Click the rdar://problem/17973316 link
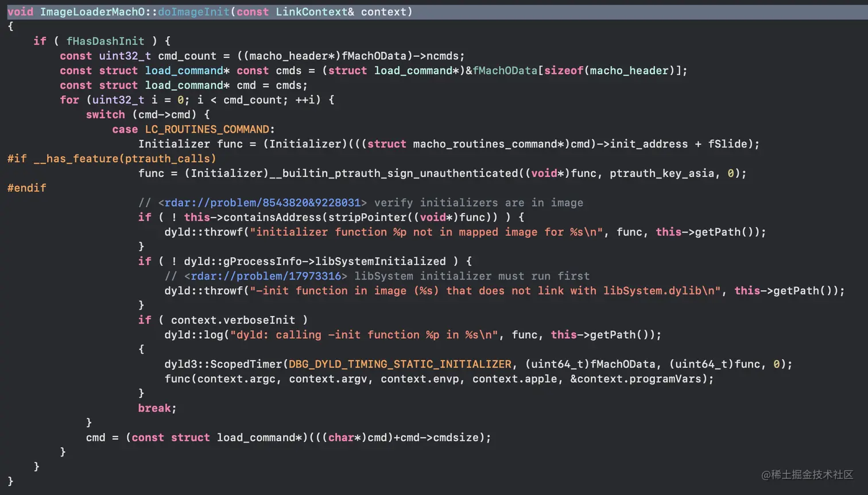Image resolution: width=868 pixels, height=495 pixels. pos(266,276)
